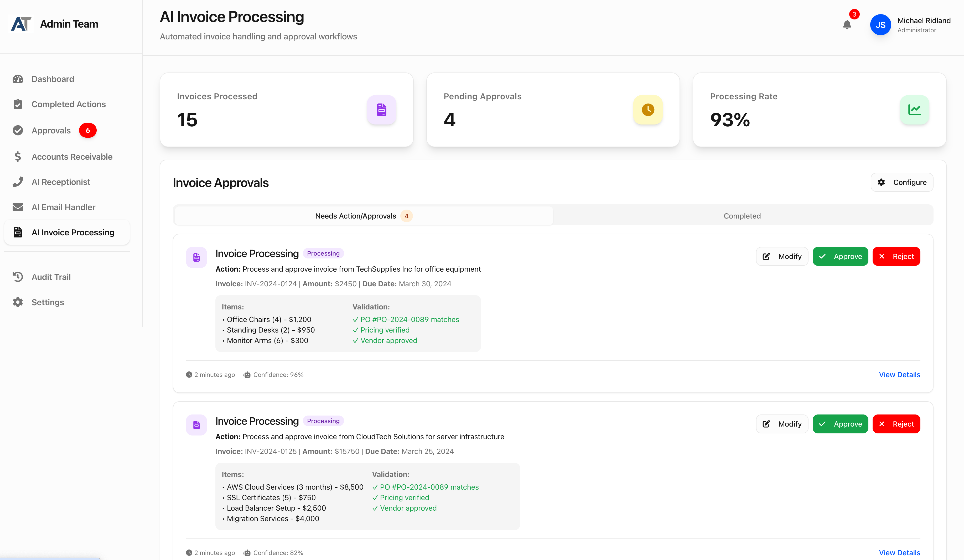
Task: View Details for invoice INV-2024-0124
Action: pos(899,375)
